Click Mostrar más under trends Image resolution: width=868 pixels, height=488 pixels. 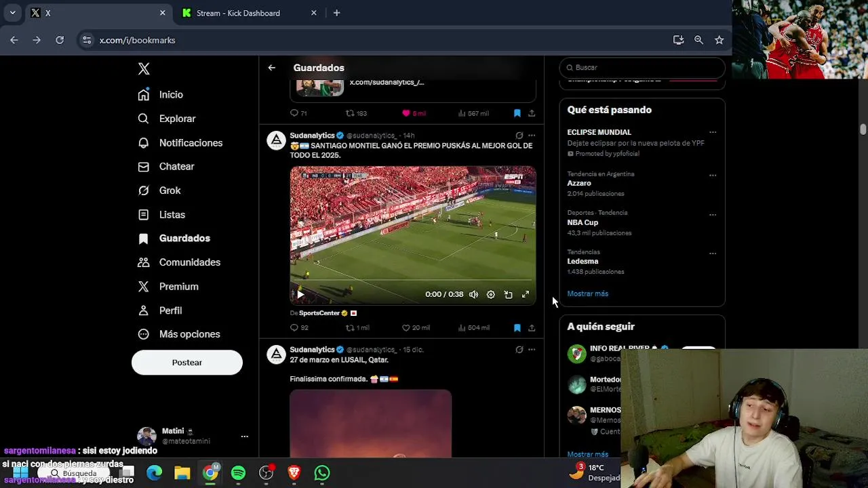pyautogui.click(x=588, y=293)
